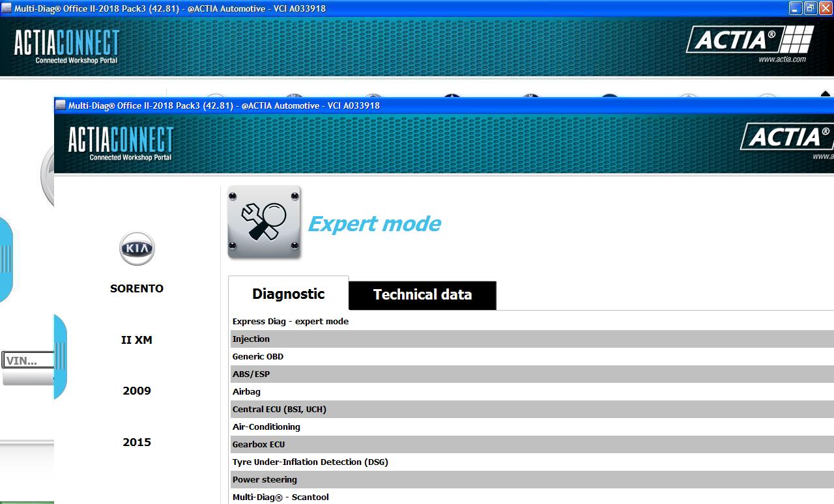Click the back window's title bar app icon
Image resolution: width=834 pixels, height=504 pixels.
pyautogui.click(x=7, y=8)
